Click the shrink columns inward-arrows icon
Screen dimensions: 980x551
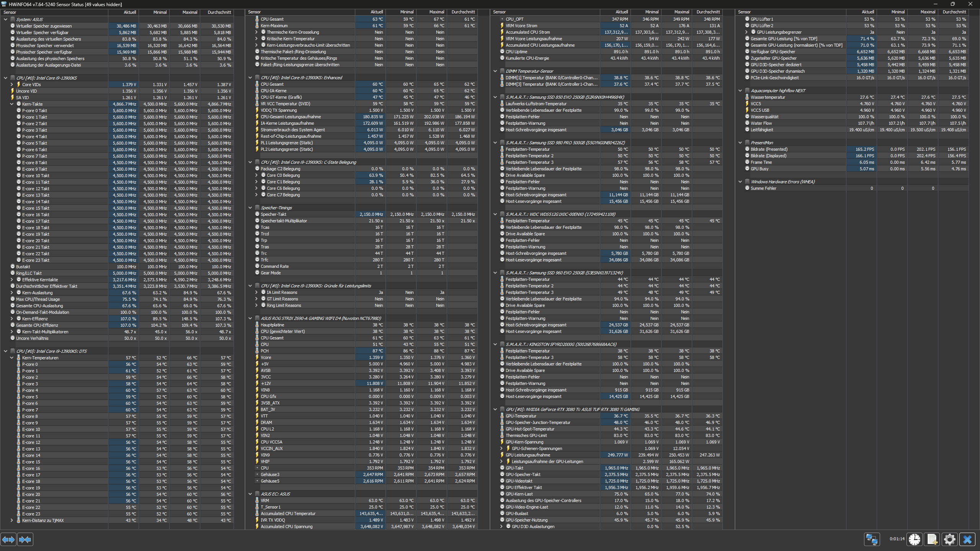tap(25, 540)
